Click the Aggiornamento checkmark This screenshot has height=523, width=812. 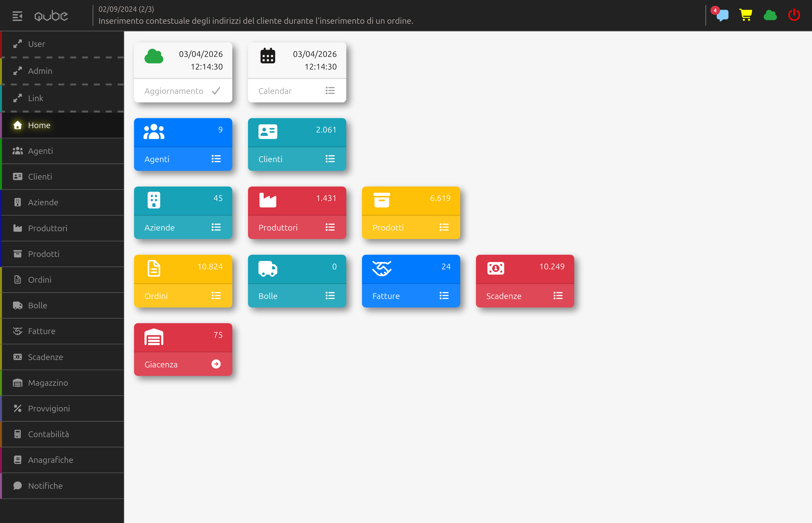pyautogui.click(x=216, y=91)
